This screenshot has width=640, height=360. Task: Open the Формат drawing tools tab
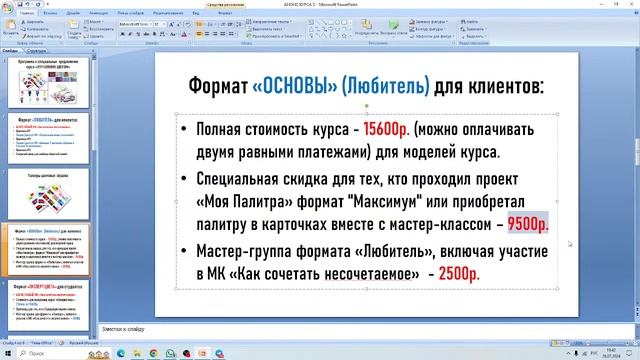225,13
